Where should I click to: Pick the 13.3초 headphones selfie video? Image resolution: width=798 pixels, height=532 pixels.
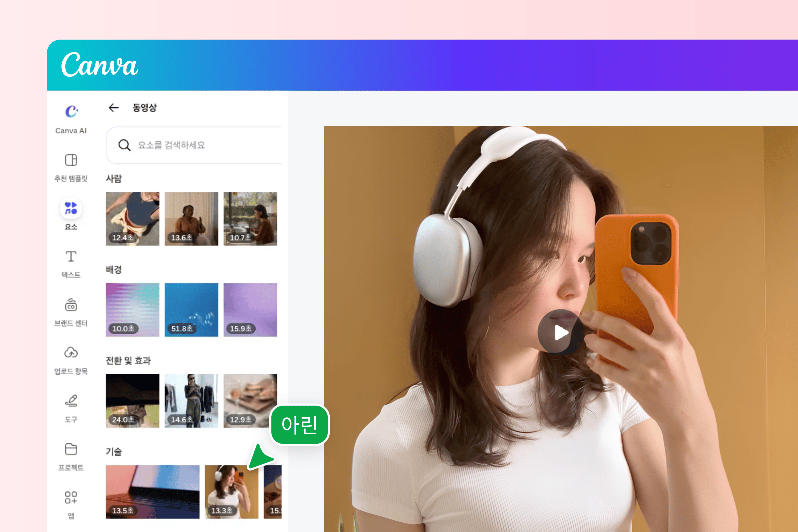pyautogui.click(x=231, y=492)
